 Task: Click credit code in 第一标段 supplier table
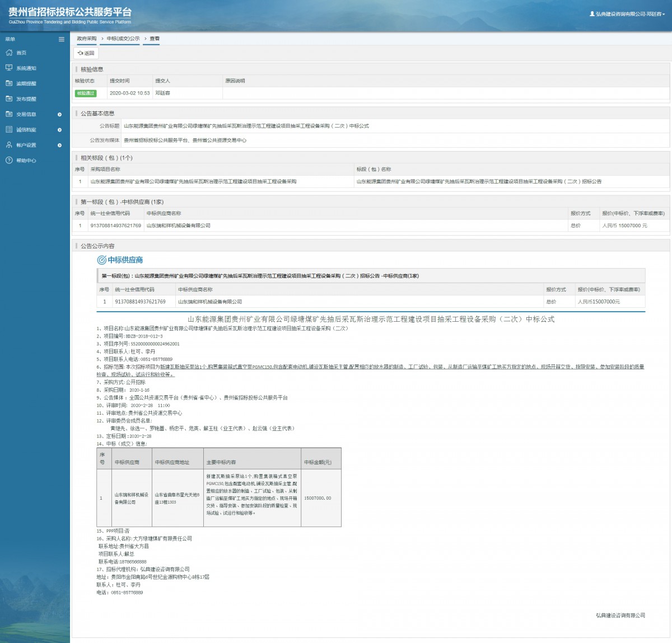(x=116, y=226)
